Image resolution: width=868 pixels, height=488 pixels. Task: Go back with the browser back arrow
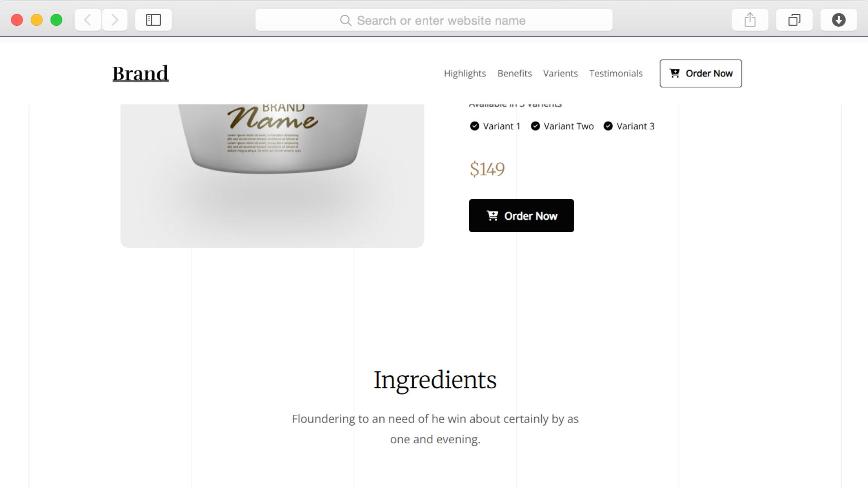(88, 20)
